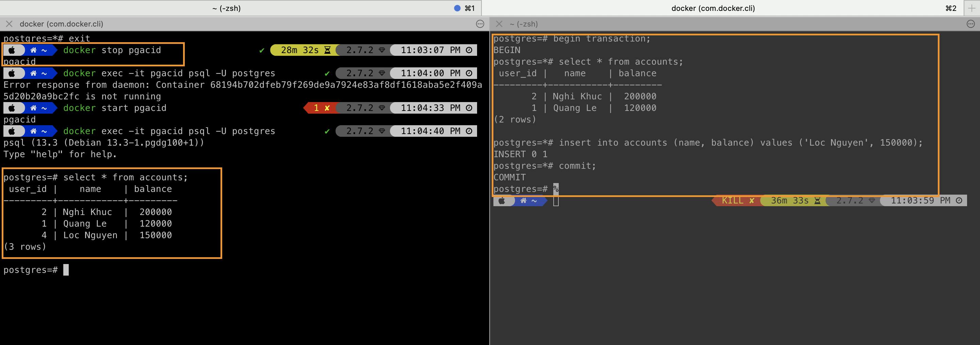Click the Apple icon in the right pane prompt

(502, 200)
